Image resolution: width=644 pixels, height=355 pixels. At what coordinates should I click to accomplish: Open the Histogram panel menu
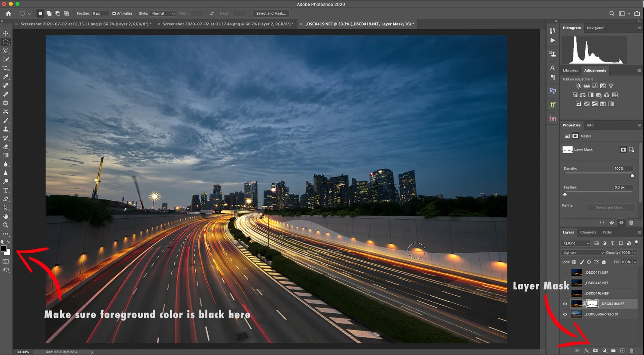coord(639,28)
